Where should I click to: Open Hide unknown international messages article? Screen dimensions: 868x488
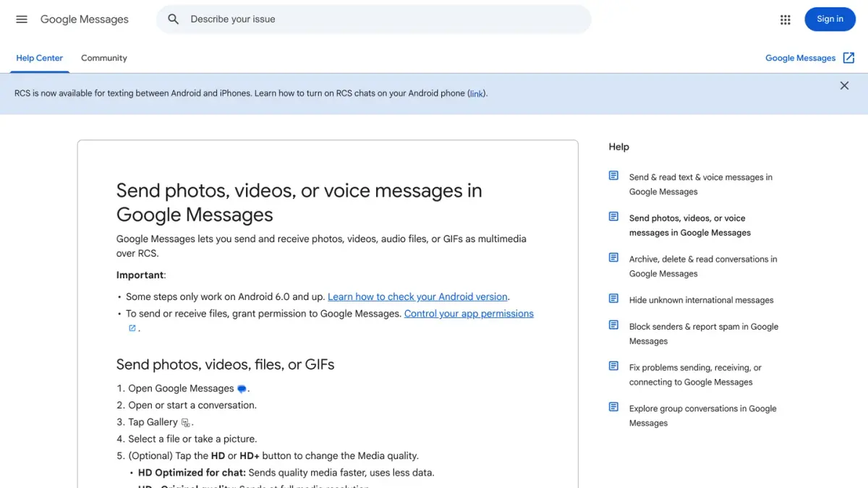702,300
